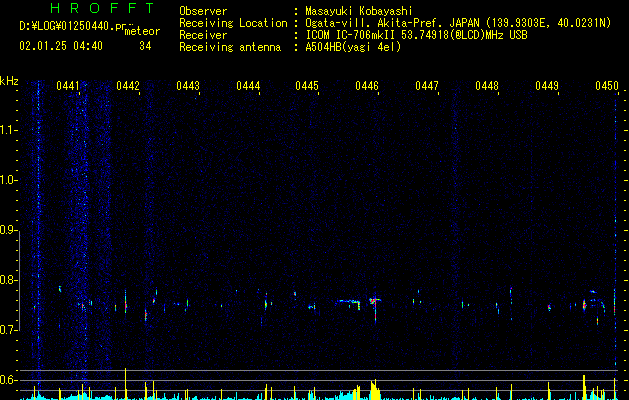Click the 'meteor' label

(142, 31)
